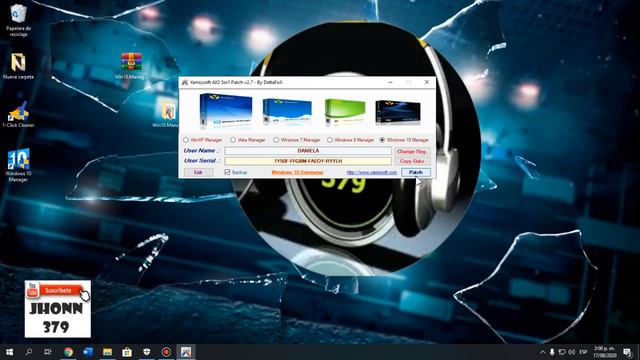Screen dimensions: 640x360
Task: Open the yamicsoft.com website link
Action: tap(371, 173)
